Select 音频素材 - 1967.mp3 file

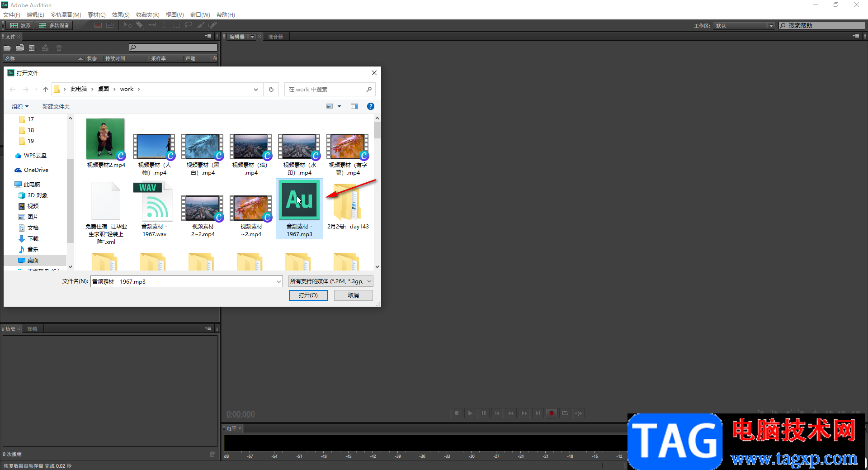299,209
